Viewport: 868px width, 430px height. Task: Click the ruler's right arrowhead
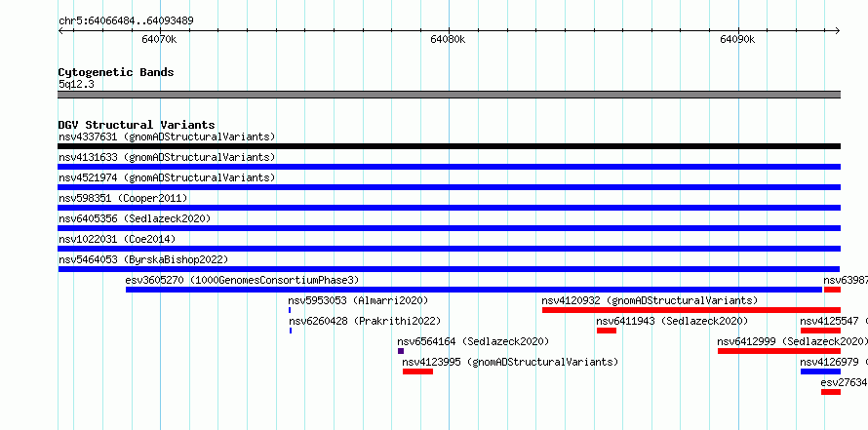[x=837, y=31]
